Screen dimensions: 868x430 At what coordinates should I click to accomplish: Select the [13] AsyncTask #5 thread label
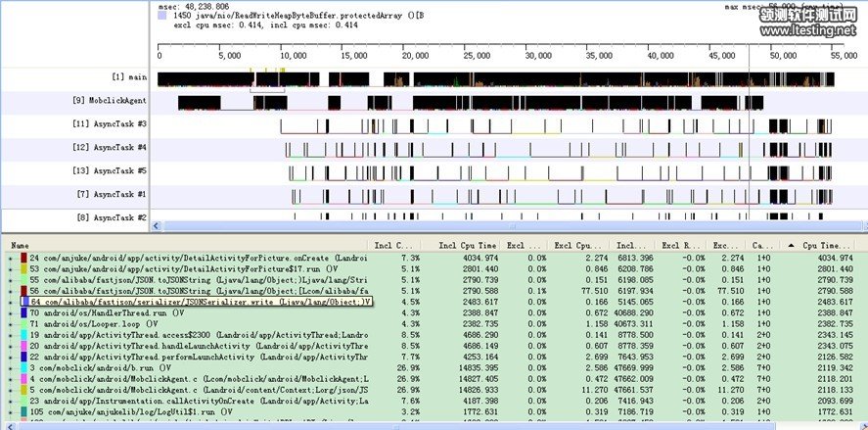pyautogui.click(x=110, y=170)
